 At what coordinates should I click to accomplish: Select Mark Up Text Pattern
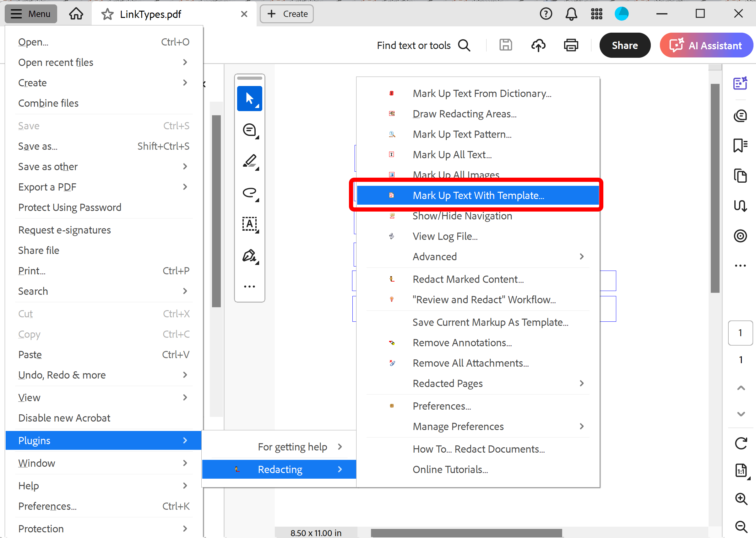tap(478, 134)
